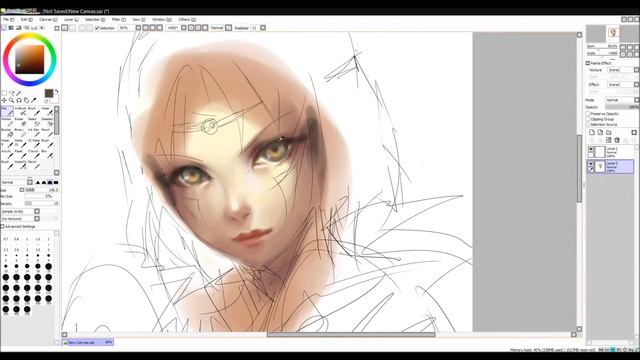This screenshot has height=360, width=640.
Task: Open the Edit menu
Action: point(27,20)
